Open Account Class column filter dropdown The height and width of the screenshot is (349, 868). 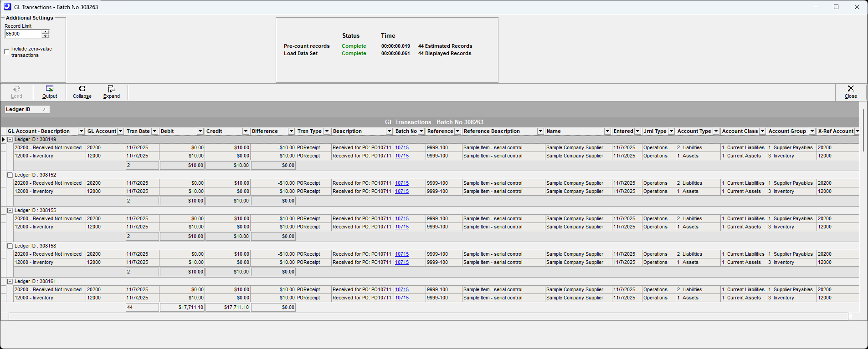762,131
